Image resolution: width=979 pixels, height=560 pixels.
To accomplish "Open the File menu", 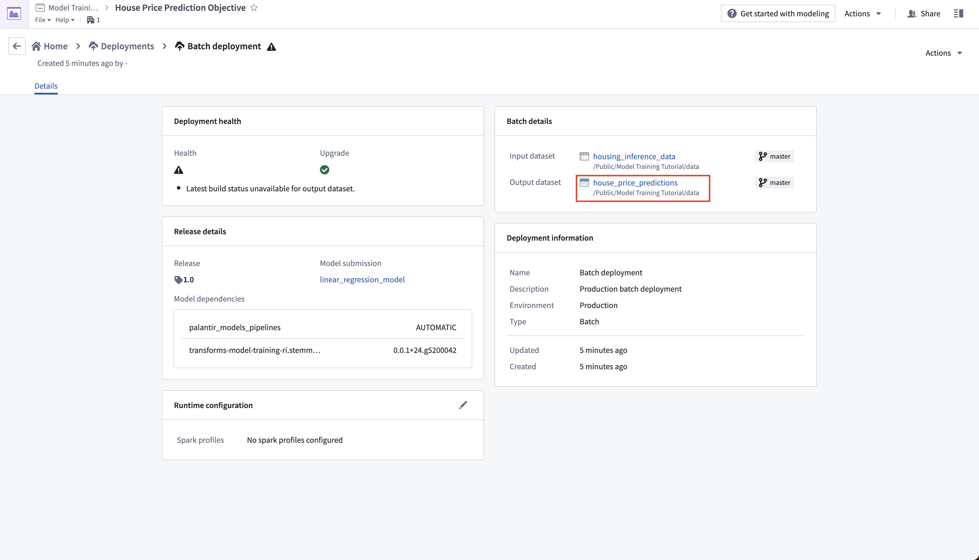I will click(43, 20).
